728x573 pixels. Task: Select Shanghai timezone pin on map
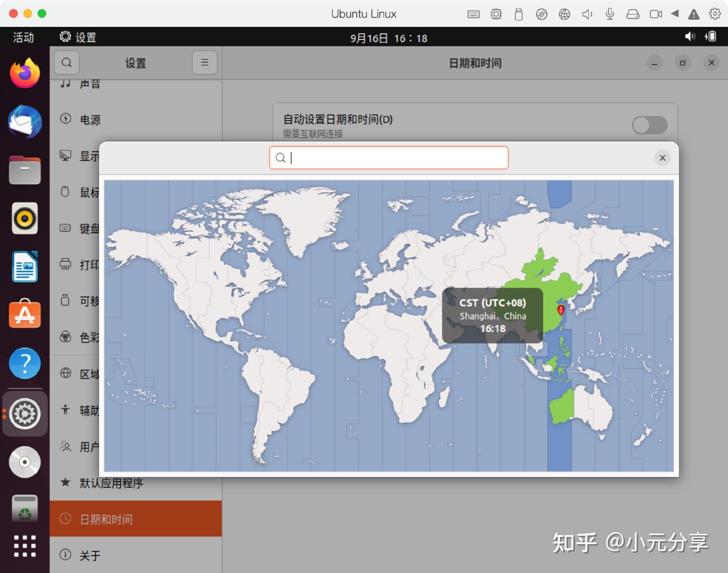(x=561, y=311)
